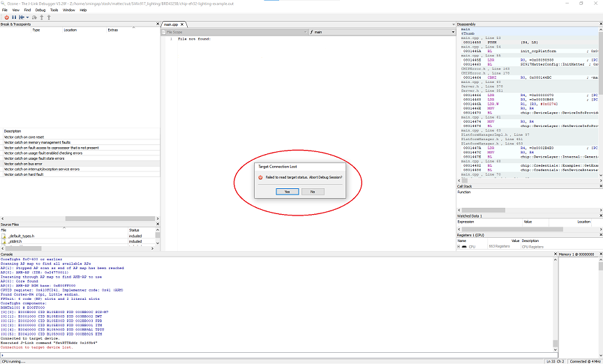Click Source Files scroll down arrow
Screen dimensions: 603x364
click(157, 243)
